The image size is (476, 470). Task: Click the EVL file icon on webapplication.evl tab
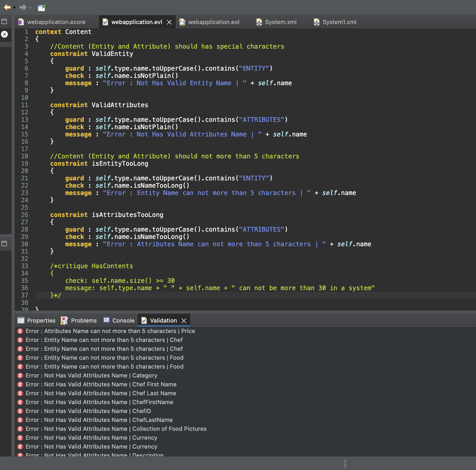click(x=105, y=22)
